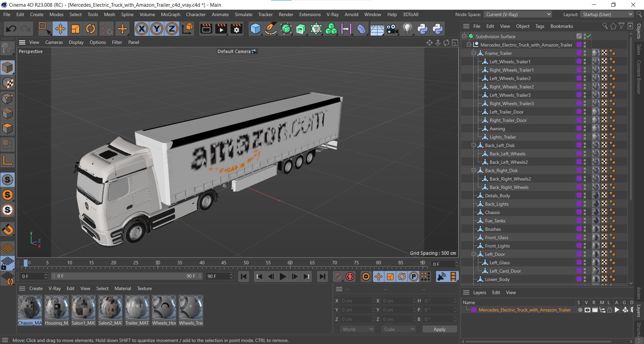Open viewport Cameras menu
Screen dimensions: 644x344
tap(54, 42)
